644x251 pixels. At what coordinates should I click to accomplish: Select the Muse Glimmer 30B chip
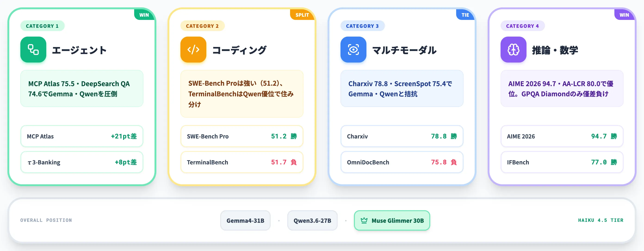pyautogui.click(x=392, y=220)
